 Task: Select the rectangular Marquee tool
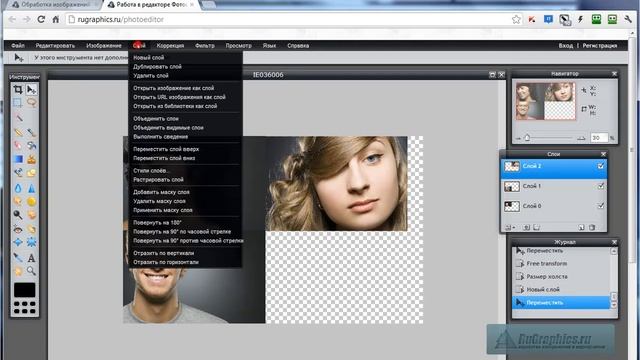(18, 103)
